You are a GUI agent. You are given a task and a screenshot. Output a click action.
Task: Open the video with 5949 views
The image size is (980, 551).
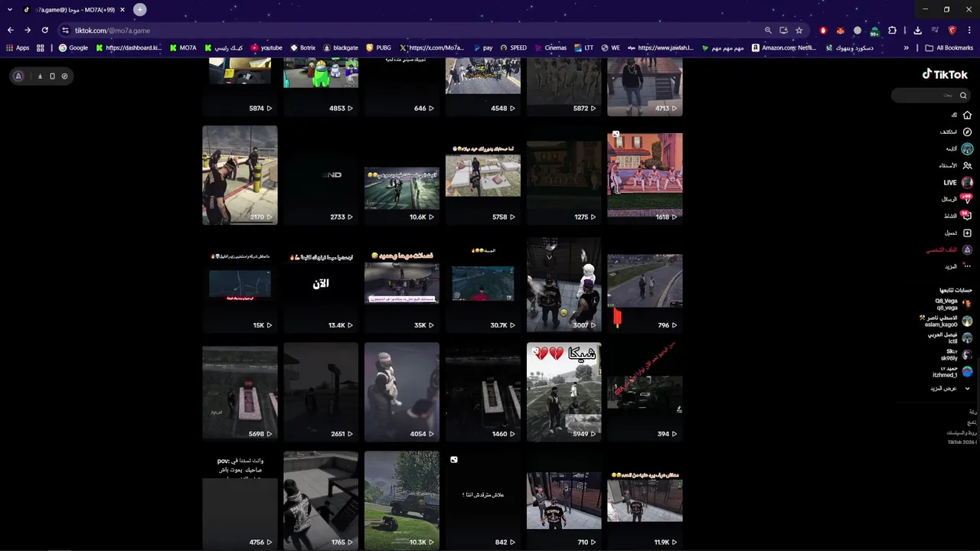[564, 392]
